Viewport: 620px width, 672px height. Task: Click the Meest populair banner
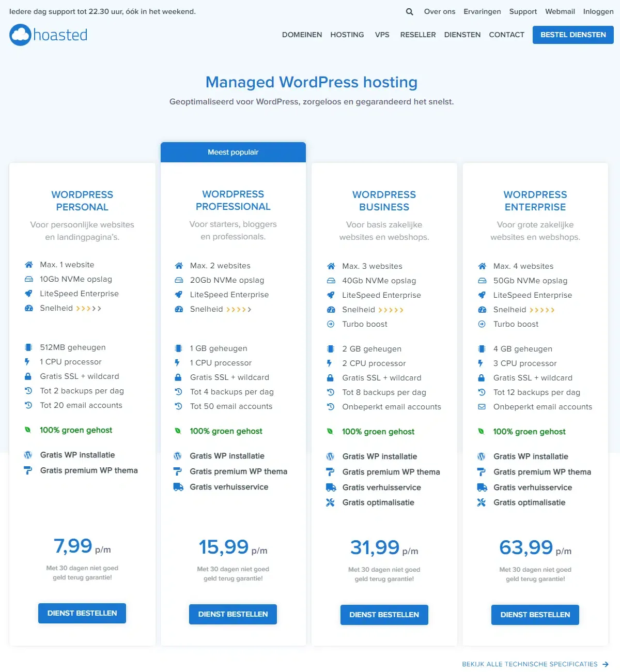click(233, 152)
